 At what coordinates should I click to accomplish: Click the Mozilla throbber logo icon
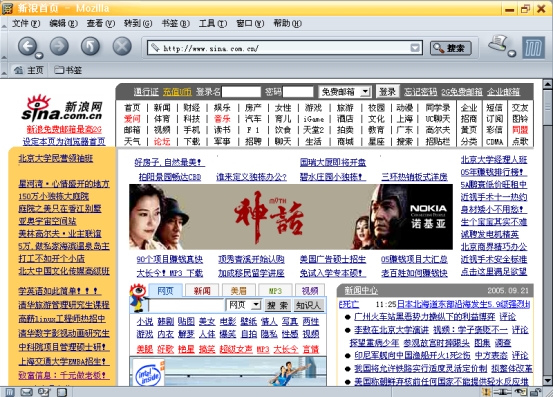click(x=533, y=47)
